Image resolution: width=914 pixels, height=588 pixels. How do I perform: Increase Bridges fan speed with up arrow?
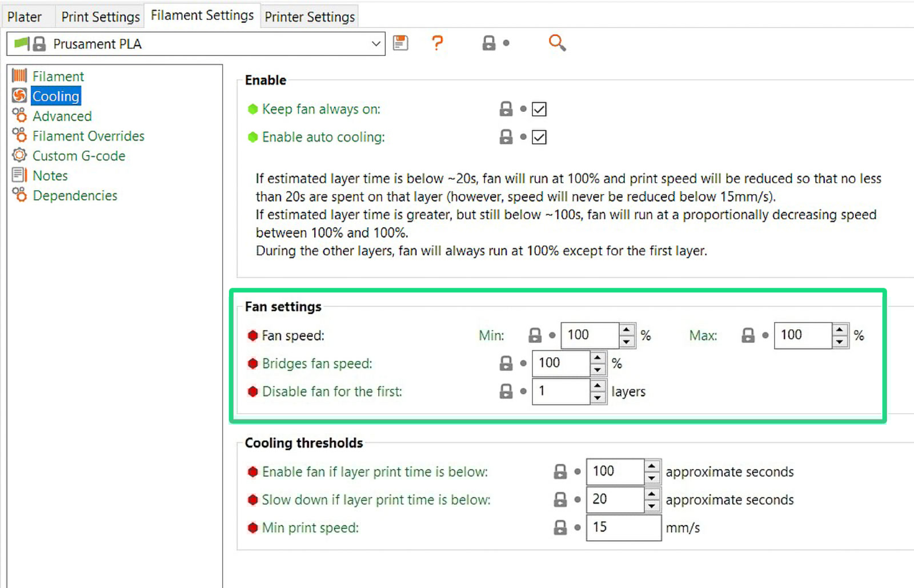tap(598, 357)
